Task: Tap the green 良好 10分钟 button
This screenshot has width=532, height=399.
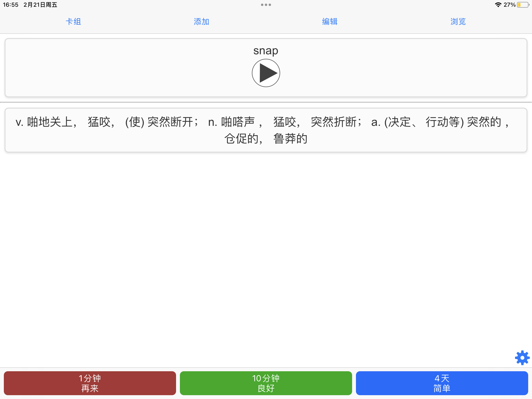Action: [x=266, y=383]
